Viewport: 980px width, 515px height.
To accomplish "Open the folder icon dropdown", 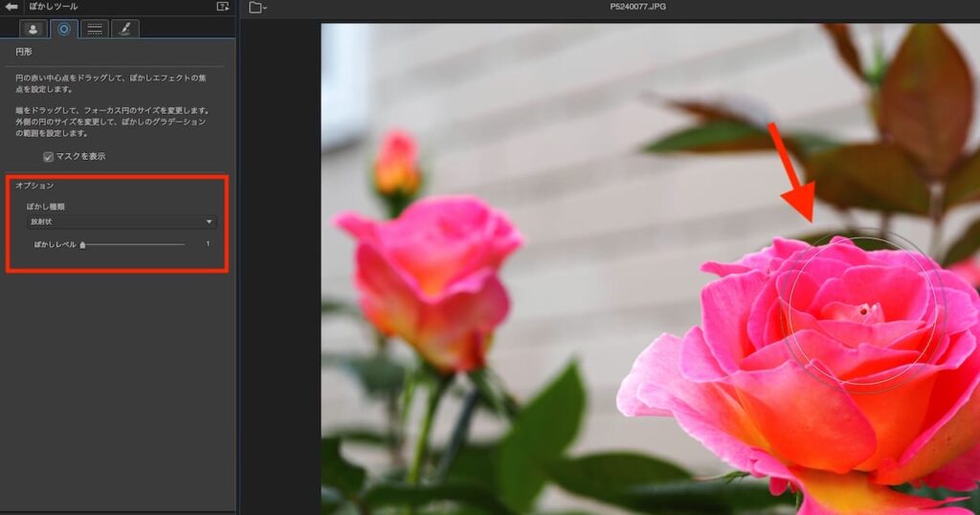I will (257, 8).
